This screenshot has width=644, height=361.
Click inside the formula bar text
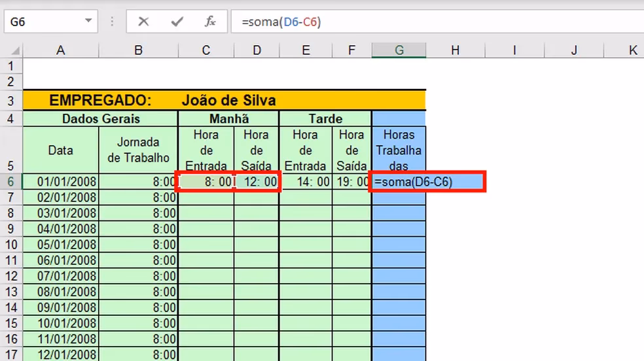point(281,22)
